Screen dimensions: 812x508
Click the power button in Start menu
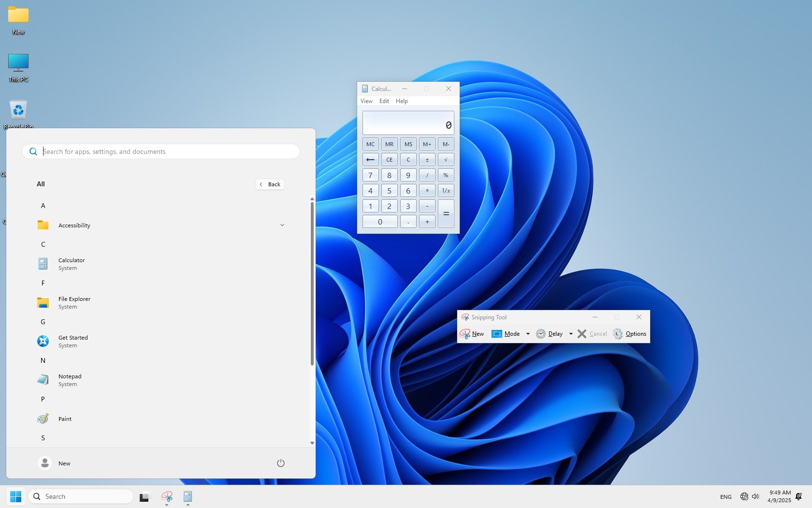[x=280, y=463]
